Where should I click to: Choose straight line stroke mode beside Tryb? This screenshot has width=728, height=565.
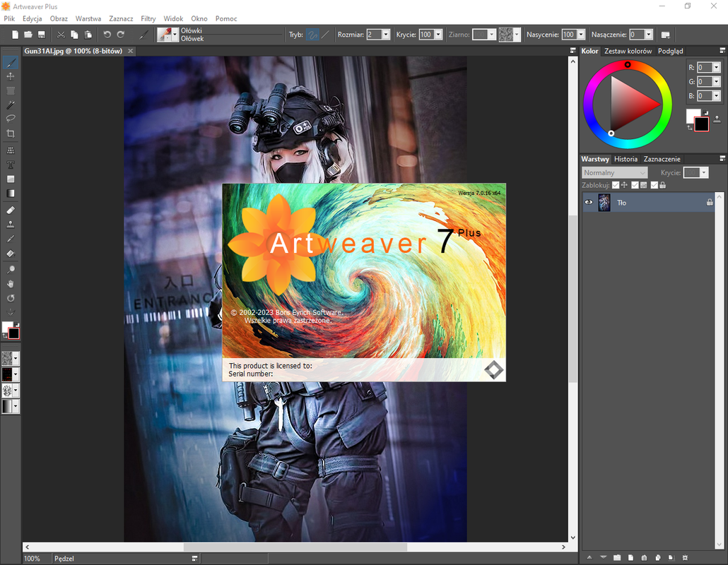point(325,35)
